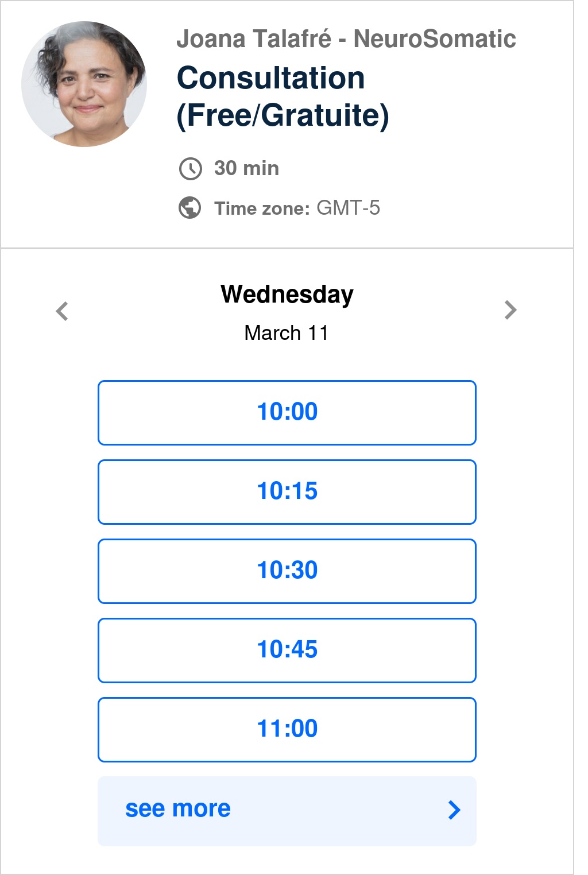
Task: Show more times via see more
Action: (x=287, y=811)
